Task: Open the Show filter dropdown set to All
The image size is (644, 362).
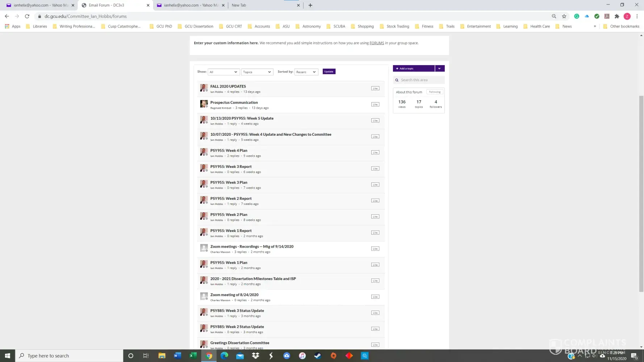Action: pos(223,72)
